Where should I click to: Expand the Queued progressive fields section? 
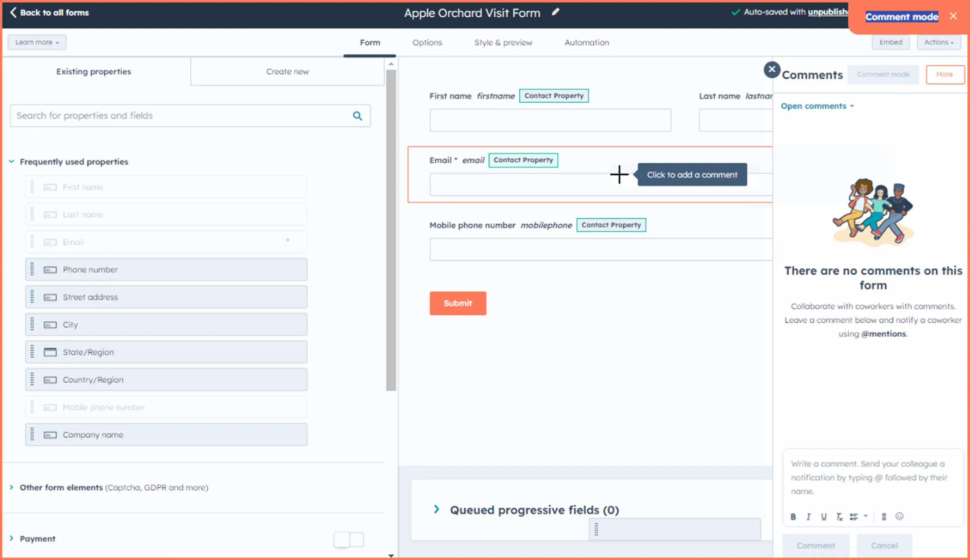coord(436,509)
